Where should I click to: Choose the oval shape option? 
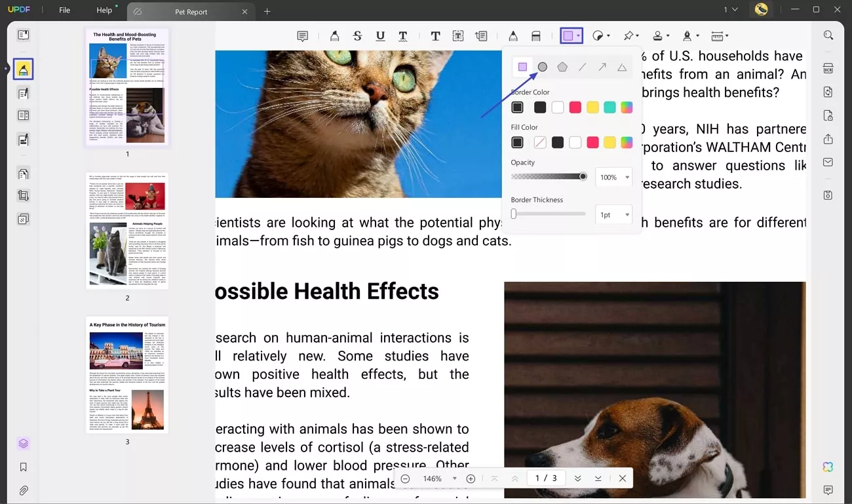click(x=543, y=67)
